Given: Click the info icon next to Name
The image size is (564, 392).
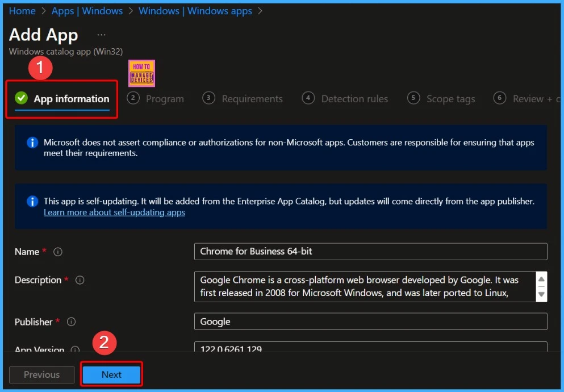Looking at the screenshot, I should (x=57, y=252).
